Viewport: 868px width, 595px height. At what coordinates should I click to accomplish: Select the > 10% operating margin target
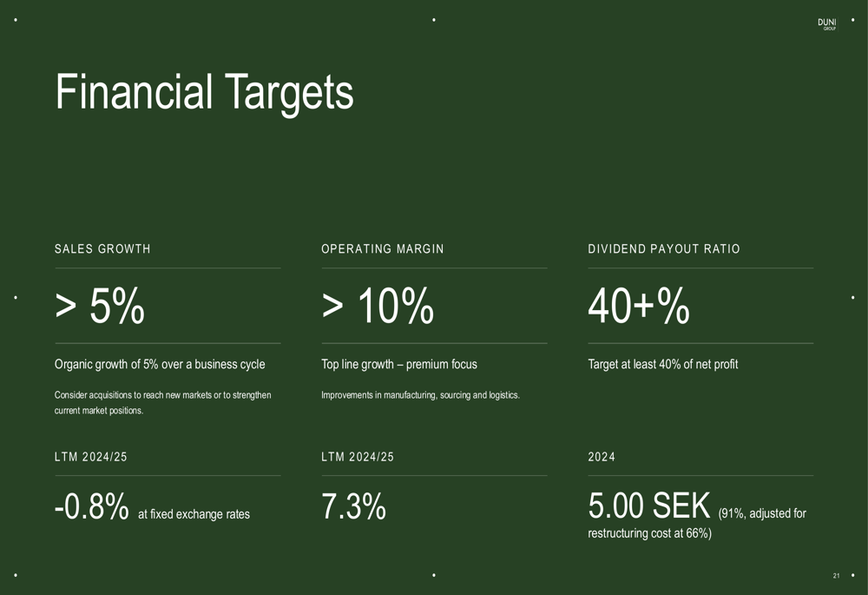click(x=378, y=307)
